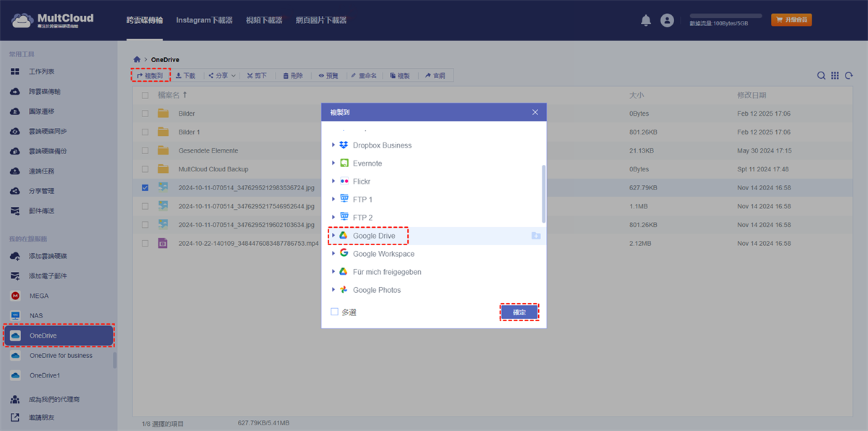Expand the Google Drive tree node

tap(333, 236)
